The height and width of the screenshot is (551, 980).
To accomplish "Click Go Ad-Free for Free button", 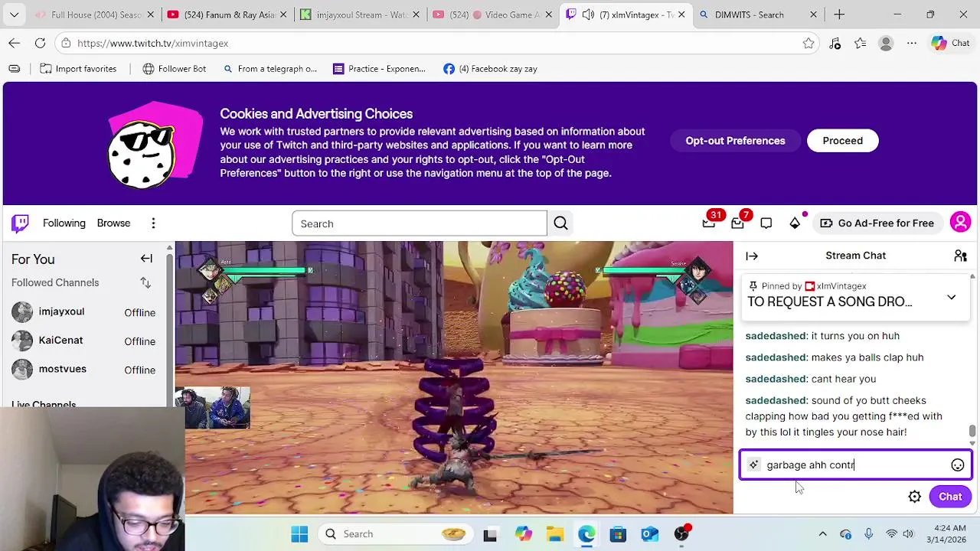I will [877, 223].
